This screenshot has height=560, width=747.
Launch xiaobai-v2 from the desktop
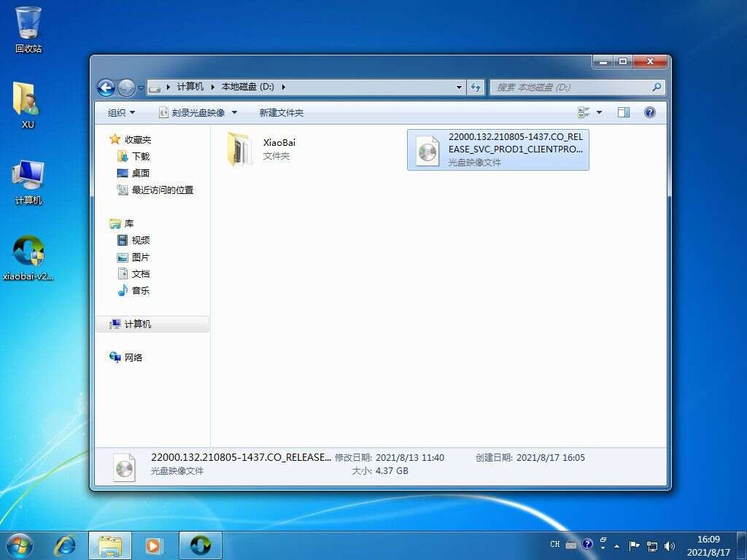(x=28, y=257)
